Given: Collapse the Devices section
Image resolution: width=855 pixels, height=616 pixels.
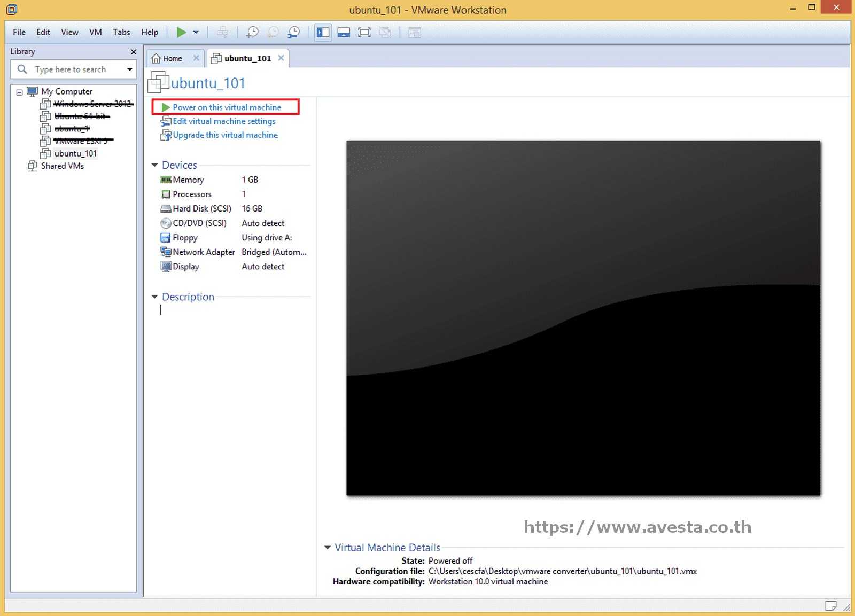Looking at the screenshot, I should click(x=155, y=165).
